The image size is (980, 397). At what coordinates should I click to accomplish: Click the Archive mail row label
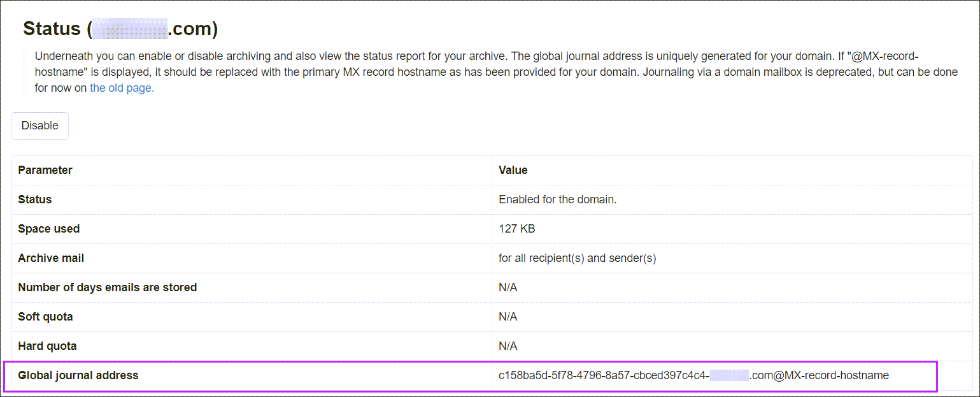coord(51,257)
